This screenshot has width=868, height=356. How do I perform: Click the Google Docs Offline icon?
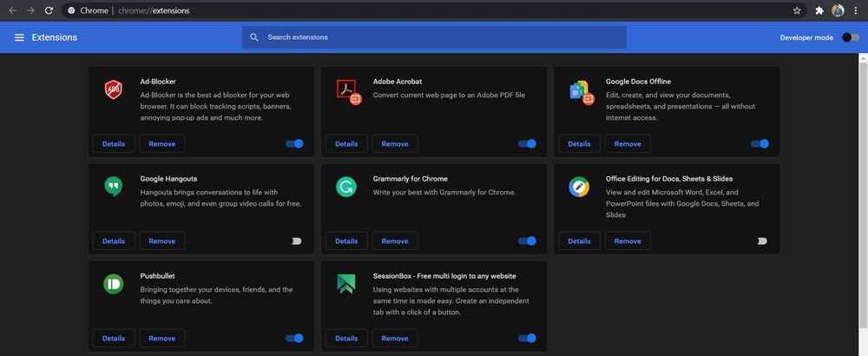582,92
